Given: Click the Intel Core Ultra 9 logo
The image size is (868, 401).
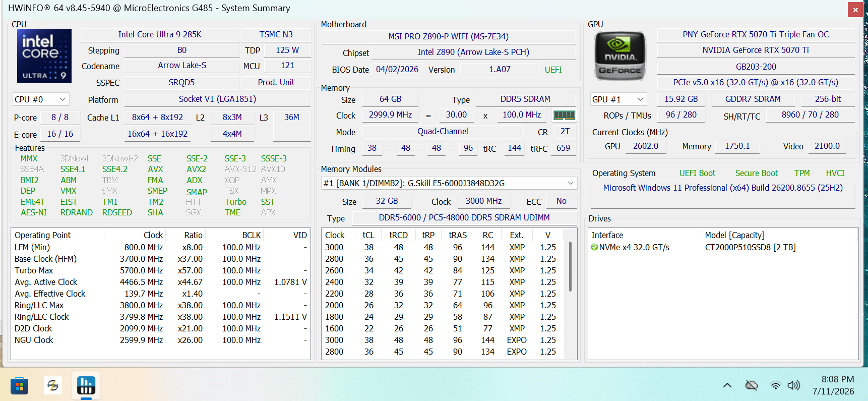Looking at the screenshot, I should [44, 56].
